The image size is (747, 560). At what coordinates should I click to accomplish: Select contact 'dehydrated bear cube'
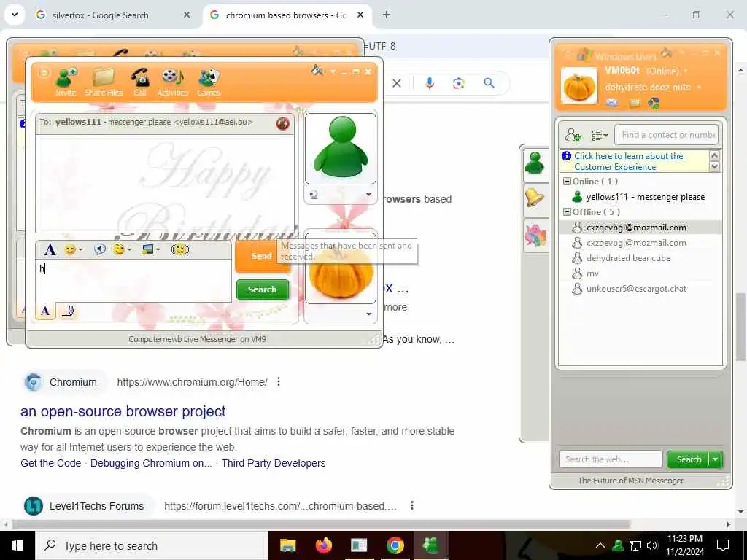[x=640, y=258]
